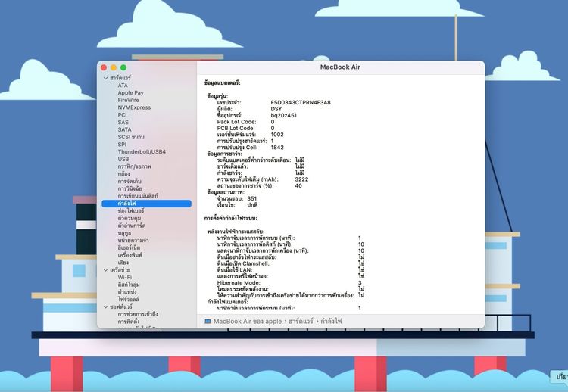The image size is (568, 392).
Task: Select Apple Pay in the sidebar
Action: pyautogui.click(x=130, y=93)
